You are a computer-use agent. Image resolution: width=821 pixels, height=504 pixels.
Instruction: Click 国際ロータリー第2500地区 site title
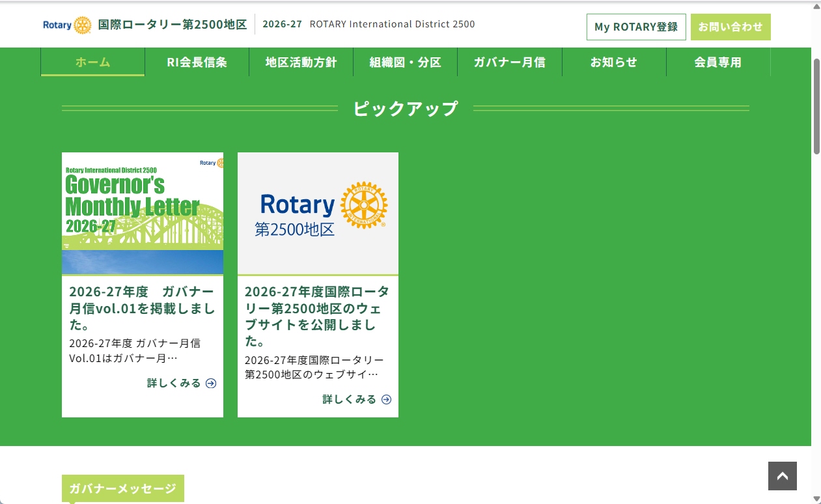(x=173, y=25)
